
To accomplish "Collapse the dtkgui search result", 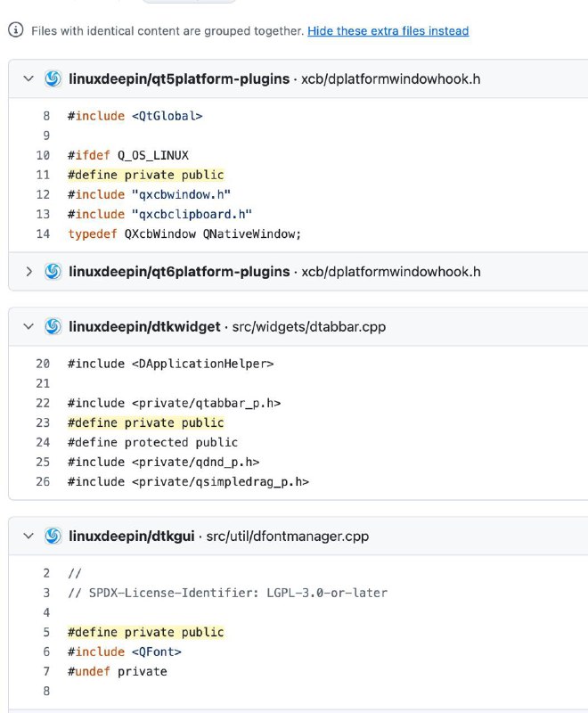I will (29, 536).
